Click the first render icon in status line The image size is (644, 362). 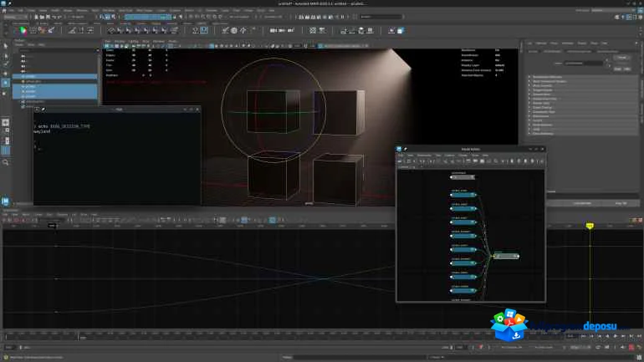tap(301, 17)
